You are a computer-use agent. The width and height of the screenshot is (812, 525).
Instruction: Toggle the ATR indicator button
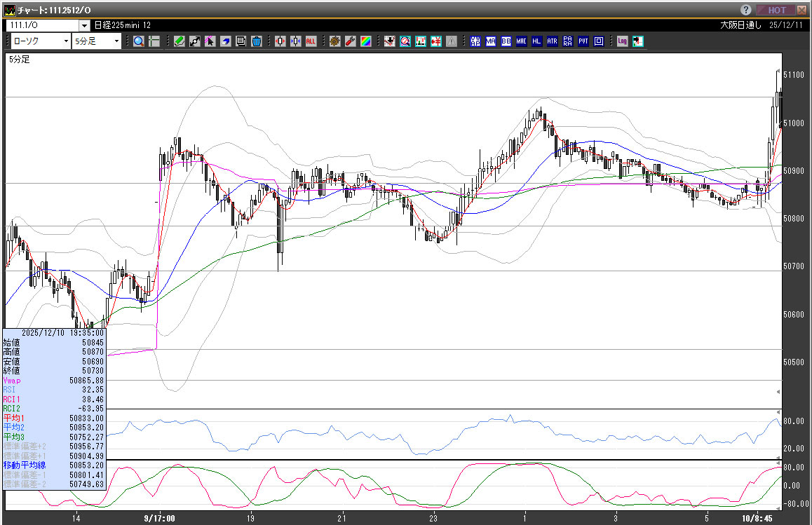point(552,41)
